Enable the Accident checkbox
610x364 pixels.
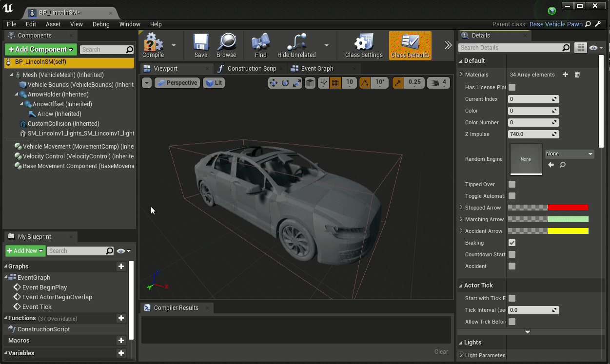point(512,266)
